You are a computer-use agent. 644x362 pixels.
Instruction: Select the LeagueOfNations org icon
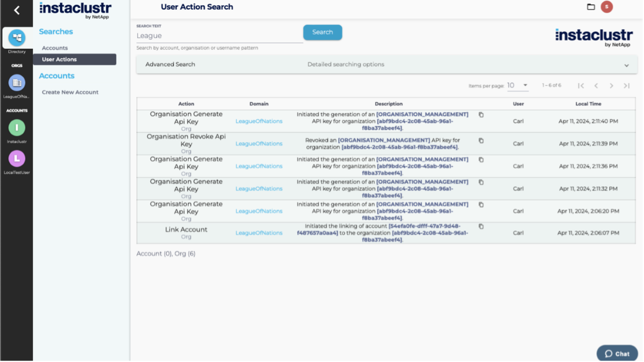pos(17,83)
